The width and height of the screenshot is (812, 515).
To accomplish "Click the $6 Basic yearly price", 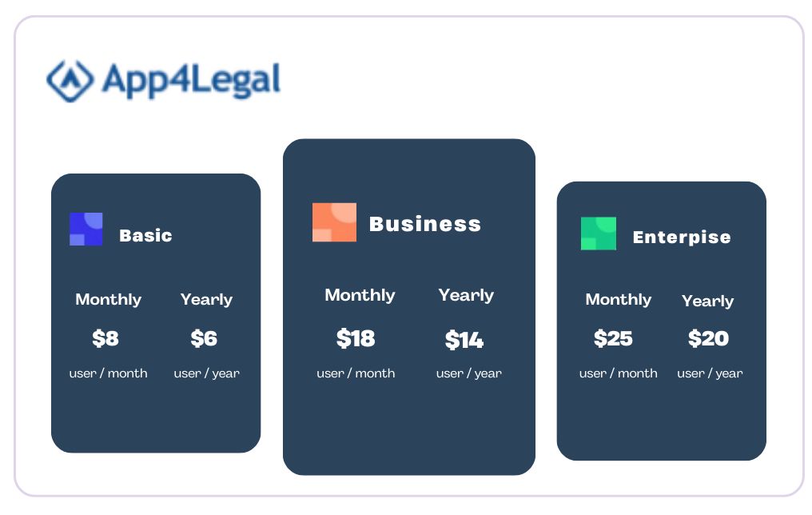I will pos(204,339).
